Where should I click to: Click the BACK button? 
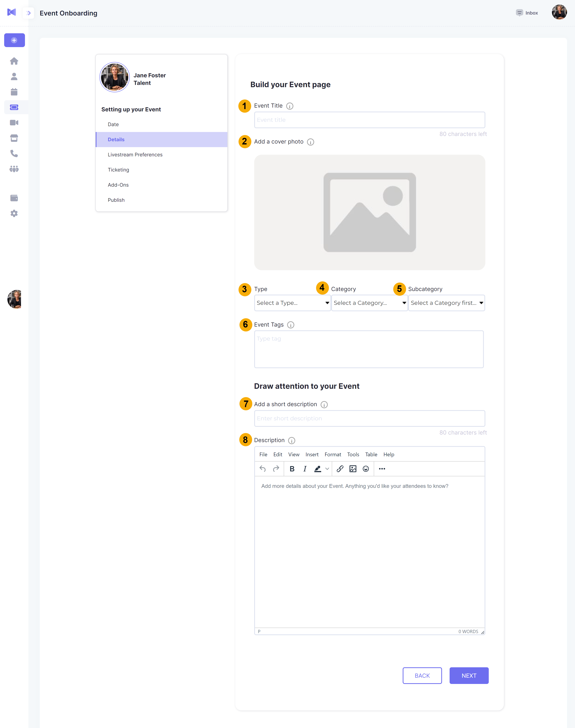422,675
